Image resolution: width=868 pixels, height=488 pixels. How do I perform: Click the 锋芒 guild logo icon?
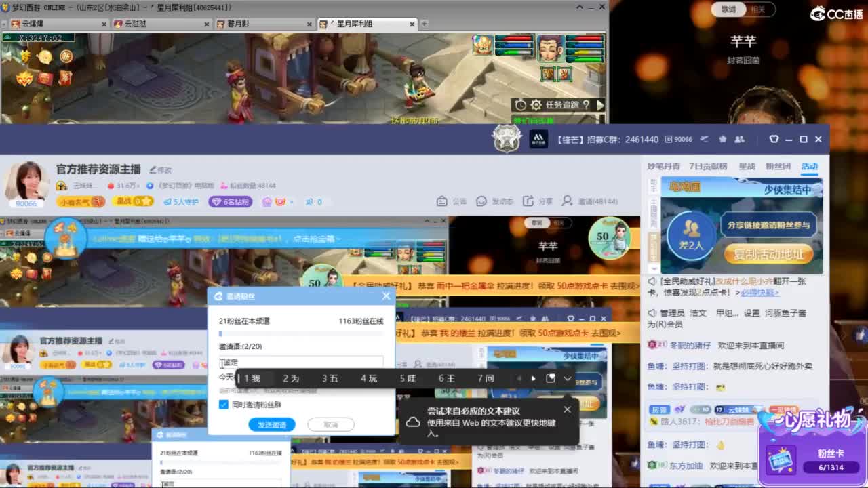point(538,140)
